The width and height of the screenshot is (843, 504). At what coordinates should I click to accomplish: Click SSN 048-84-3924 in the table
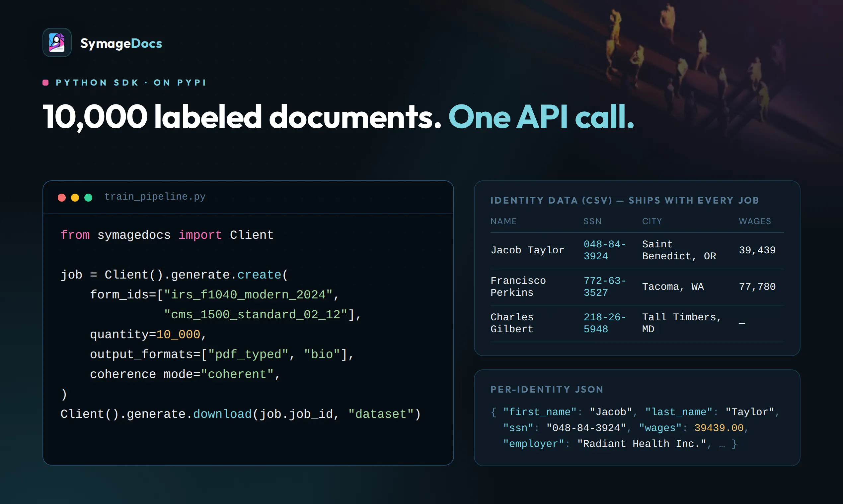tap(605, 250)
